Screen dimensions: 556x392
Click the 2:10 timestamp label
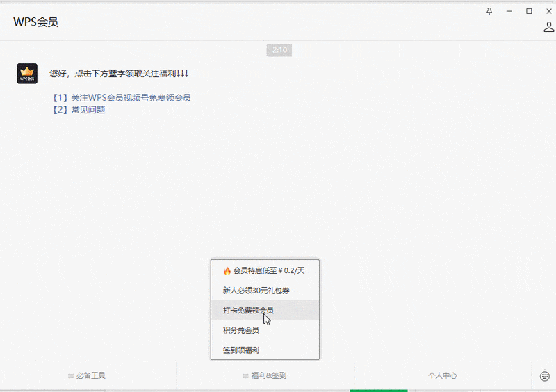click(x=279, y=50)
